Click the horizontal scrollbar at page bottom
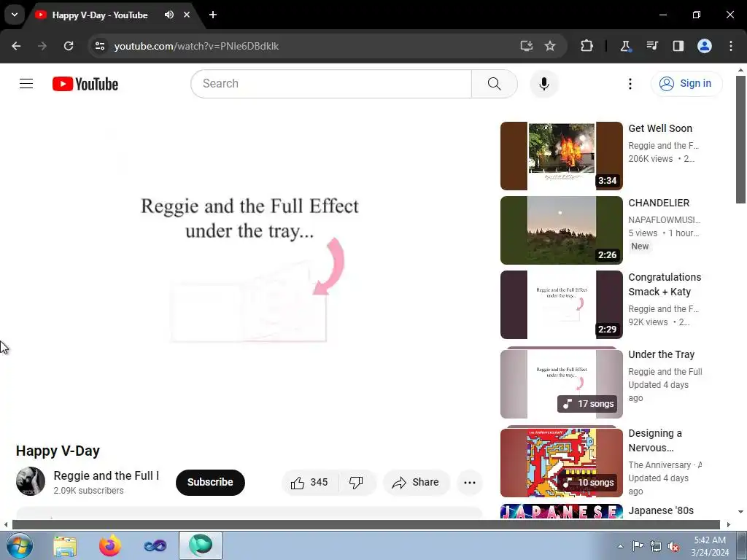This screenshot has width=747, height=560. [366, 525]
